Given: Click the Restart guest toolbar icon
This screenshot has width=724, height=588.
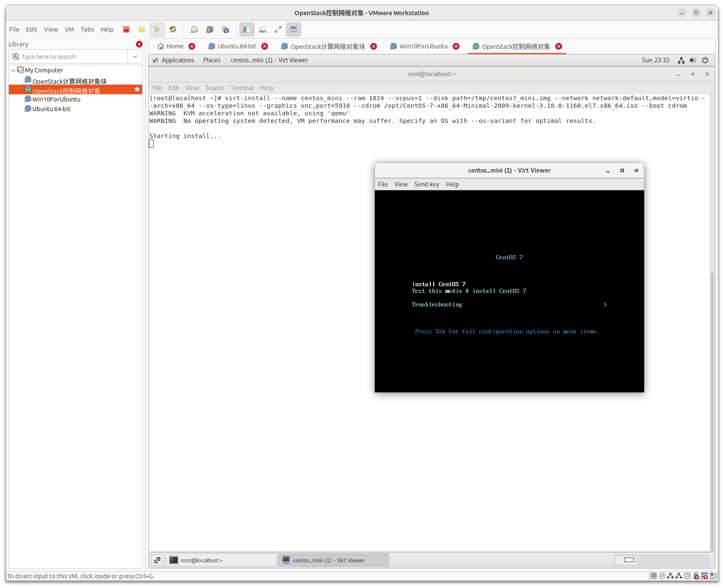Looking at the screenshot, I should (173, 29).
